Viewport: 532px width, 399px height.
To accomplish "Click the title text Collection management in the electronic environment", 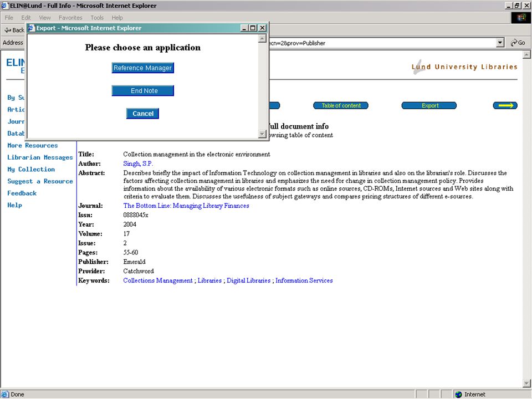I will coord(197,155).
